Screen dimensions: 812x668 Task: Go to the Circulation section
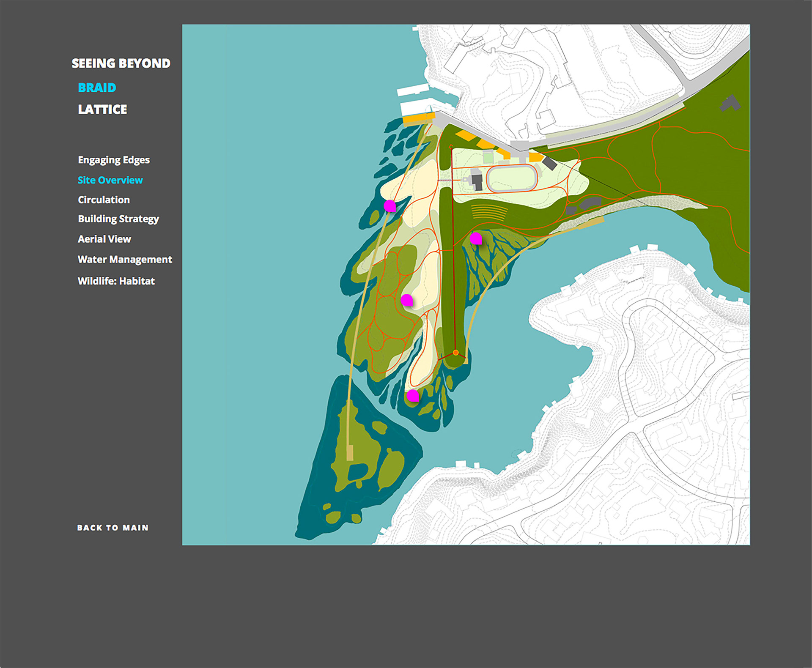pyautogui.click(x=104, y=200)
